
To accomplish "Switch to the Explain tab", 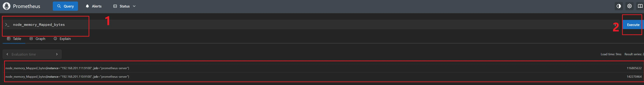I will pyautogui.click(x=62, y=39).
